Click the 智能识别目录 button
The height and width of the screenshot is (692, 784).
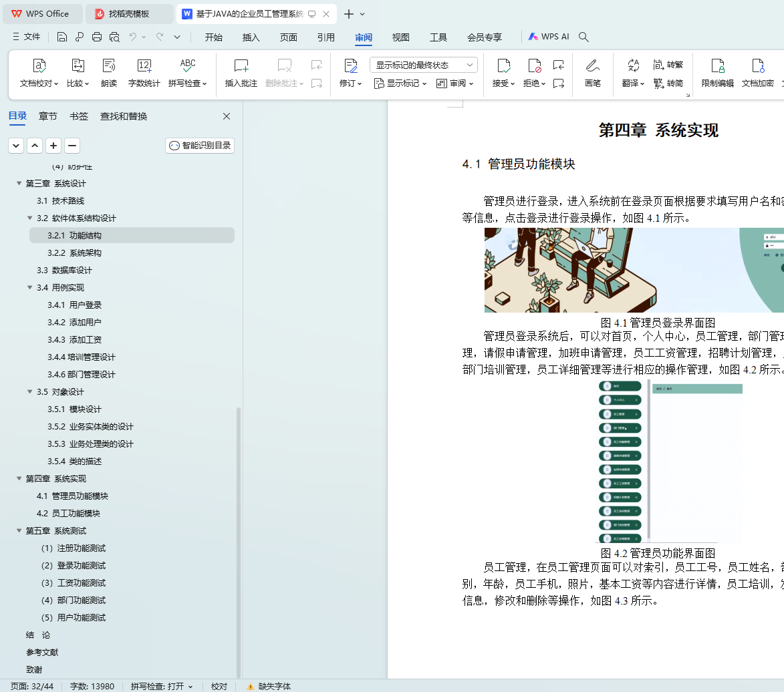200,146
